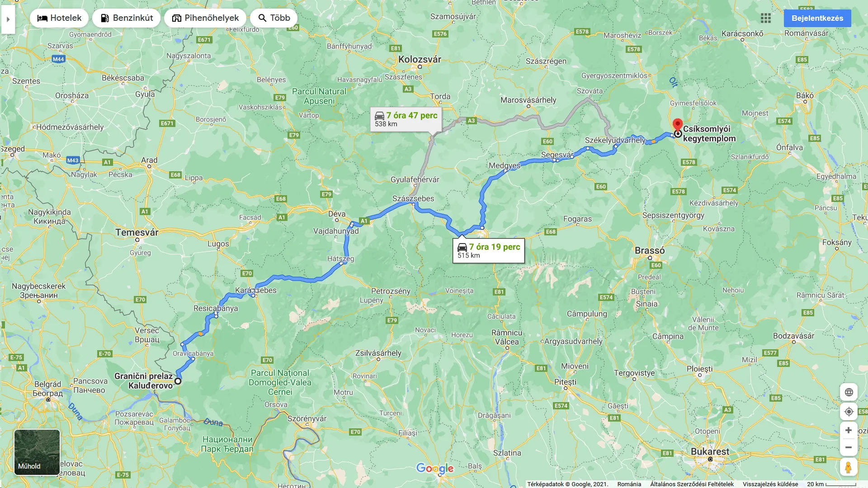The width and height of the screenshot is (868, 488).
Task: Click the Bejelentkezés sign-in button
Action: tap(817, 18)
